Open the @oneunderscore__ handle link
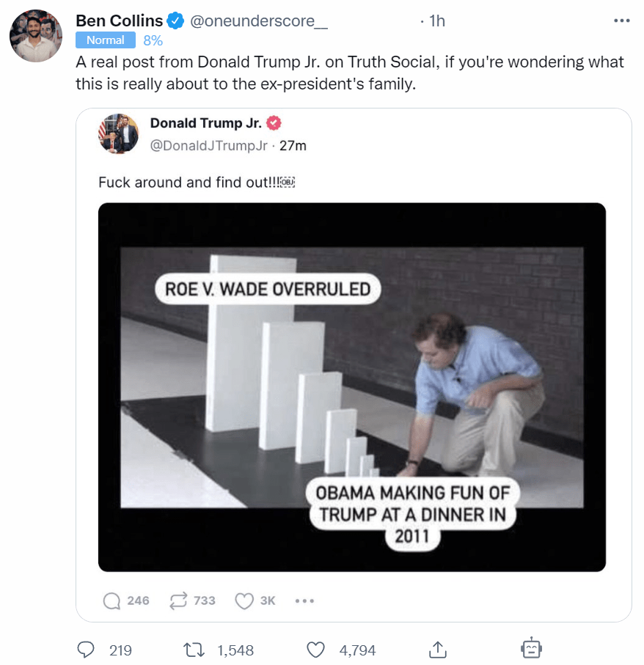The image size is (644, 665). pos(259,21)
